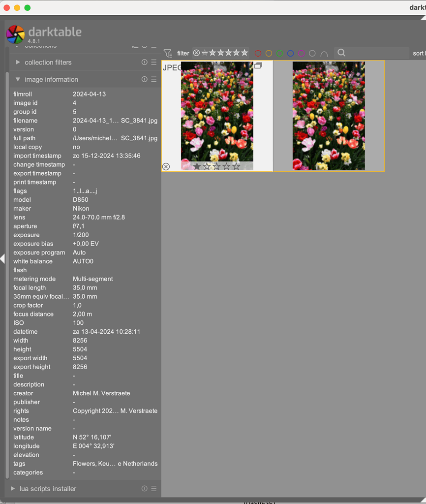Click the info icon on collection filters panel

(x=144, y=62)
